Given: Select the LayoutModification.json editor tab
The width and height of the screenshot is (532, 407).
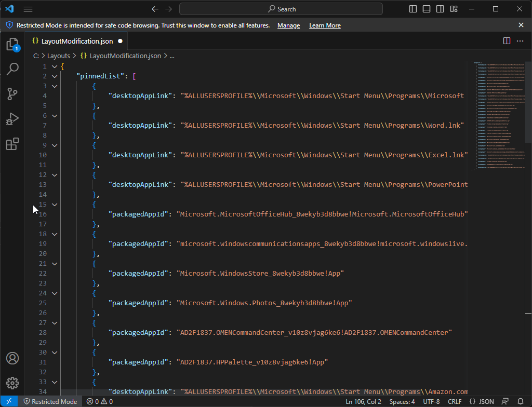Looking at the screenshot, I should click(76, 41).
